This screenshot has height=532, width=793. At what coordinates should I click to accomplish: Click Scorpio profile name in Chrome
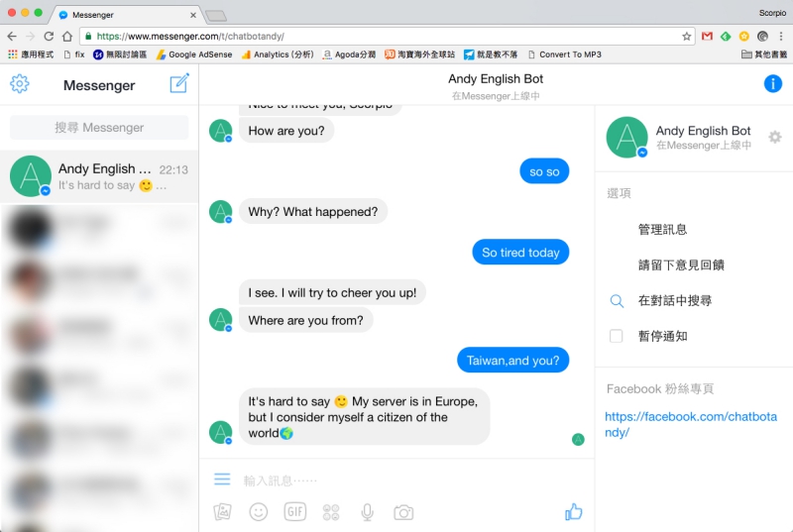pyautogui.click(x=772, y=13)
